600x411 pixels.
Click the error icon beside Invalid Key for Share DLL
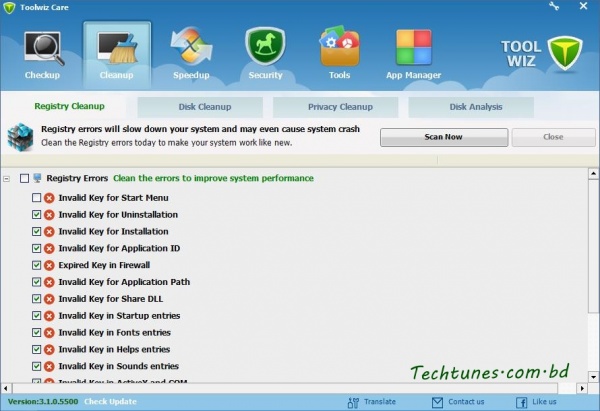[x=49, y=299]
